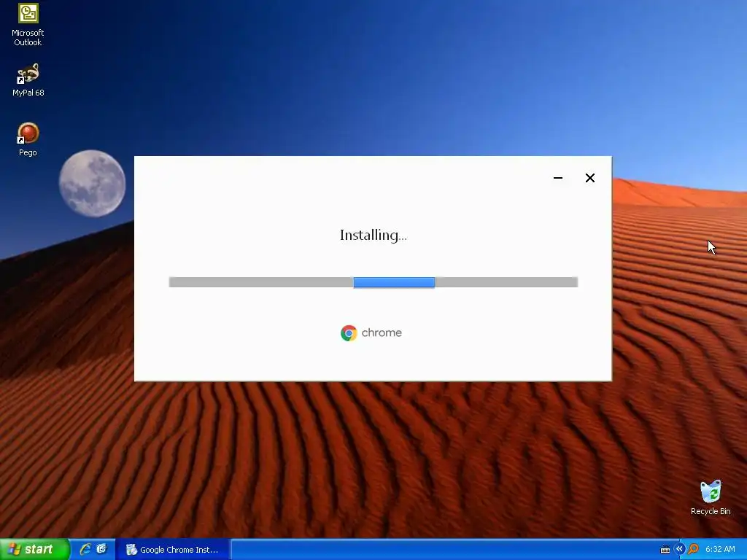Open the Microsoft Outlook desktop icon

[x=28, y=24]
